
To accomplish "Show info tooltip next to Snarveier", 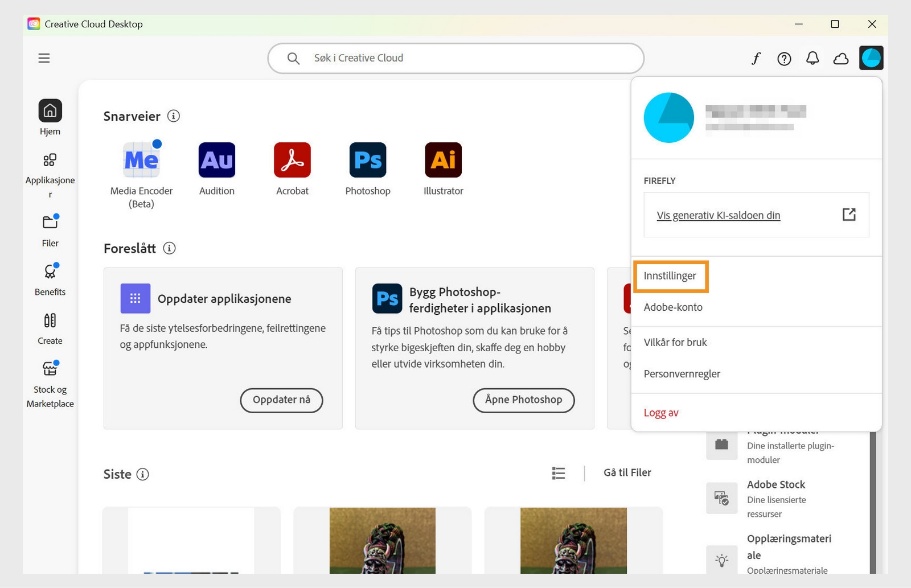I will (174, 116).
